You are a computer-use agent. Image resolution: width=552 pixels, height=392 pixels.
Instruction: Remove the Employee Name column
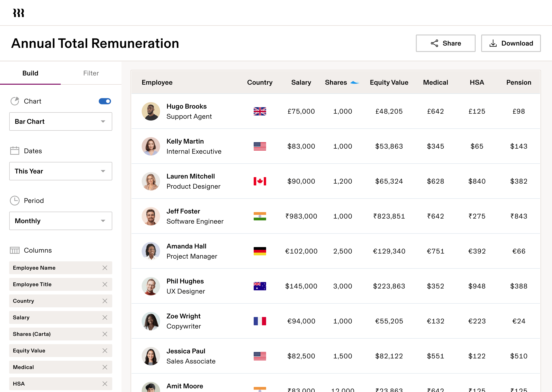coord(105,268)
